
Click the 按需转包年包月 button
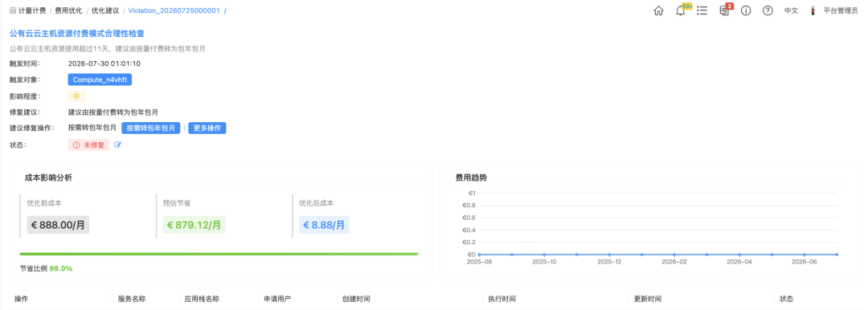(x=151, y=128)
